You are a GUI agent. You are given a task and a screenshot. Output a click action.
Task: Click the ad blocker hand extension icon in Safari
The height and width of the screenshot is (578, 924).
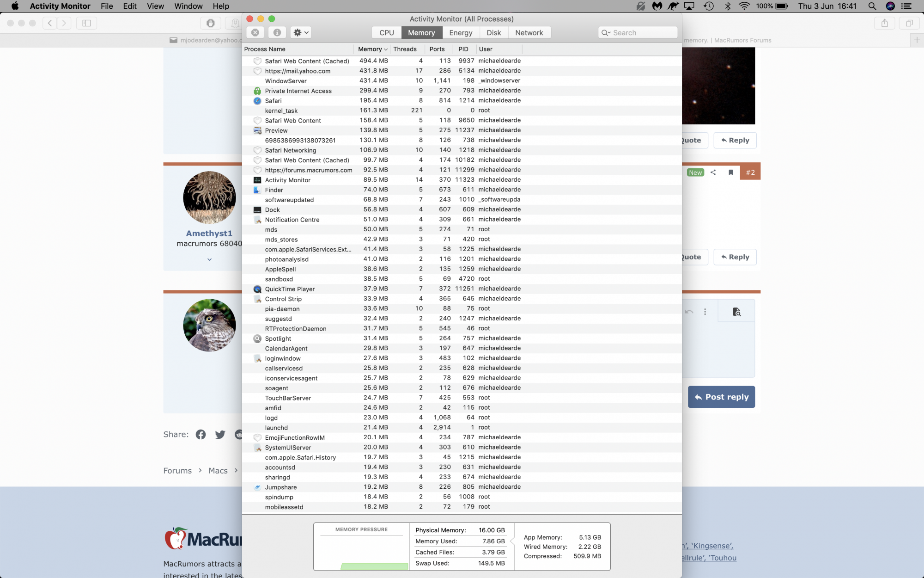click(211, 23)
